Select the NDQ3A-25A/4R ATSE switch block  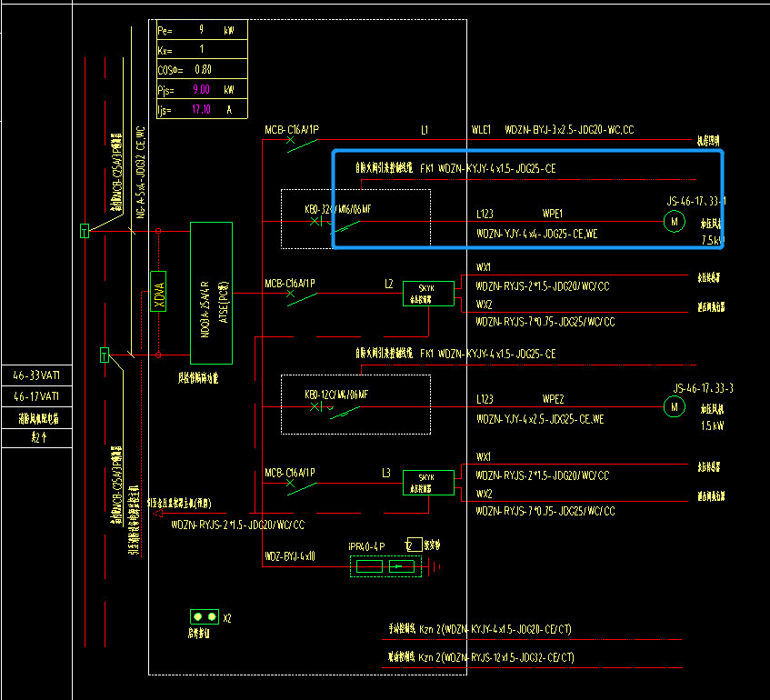(211, 294)
